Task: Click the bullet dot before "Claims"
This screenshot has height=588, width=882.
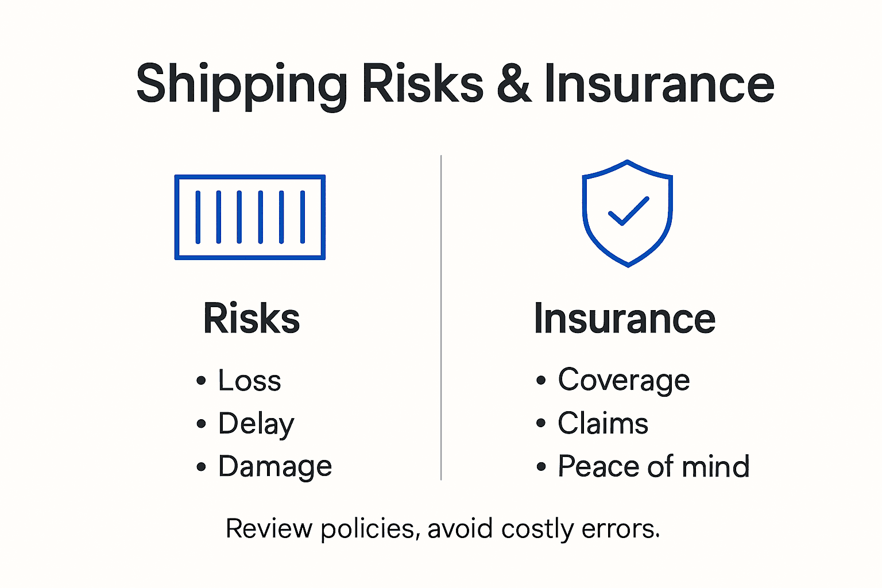Action: 541,424
